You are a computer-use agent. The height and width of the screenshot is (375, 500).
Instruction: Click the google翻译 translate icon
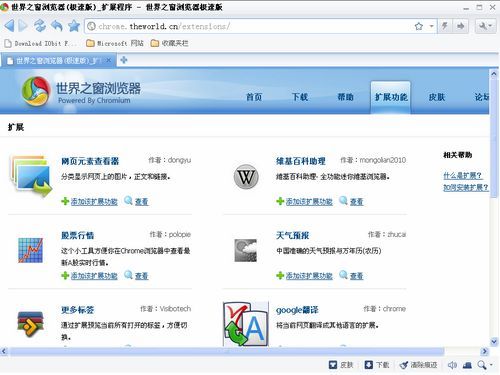[246, 324]
